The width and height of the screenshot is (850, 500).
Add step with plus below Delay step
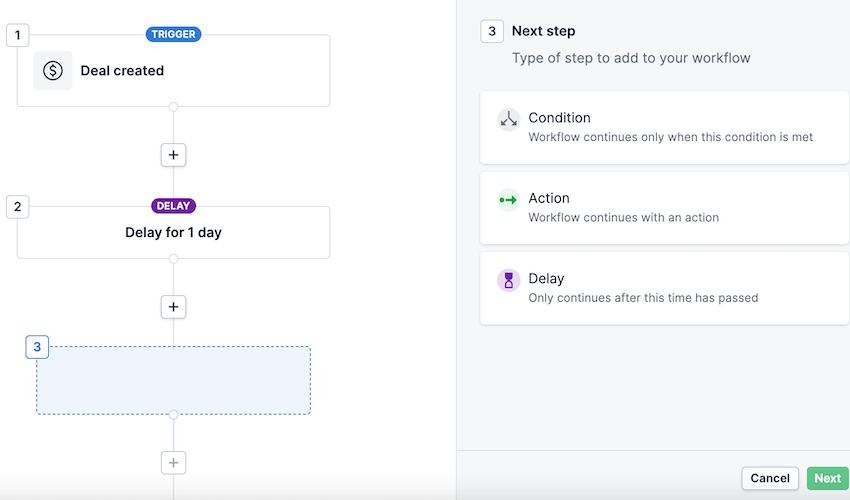click(x=174, y=307)
